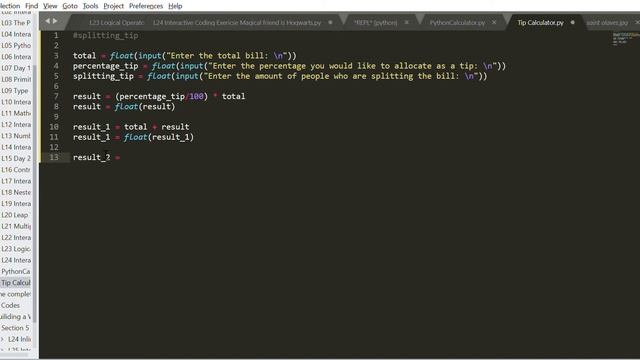Open the Goto menu
The width and height of the screenshot is (640, 360).
70,6
